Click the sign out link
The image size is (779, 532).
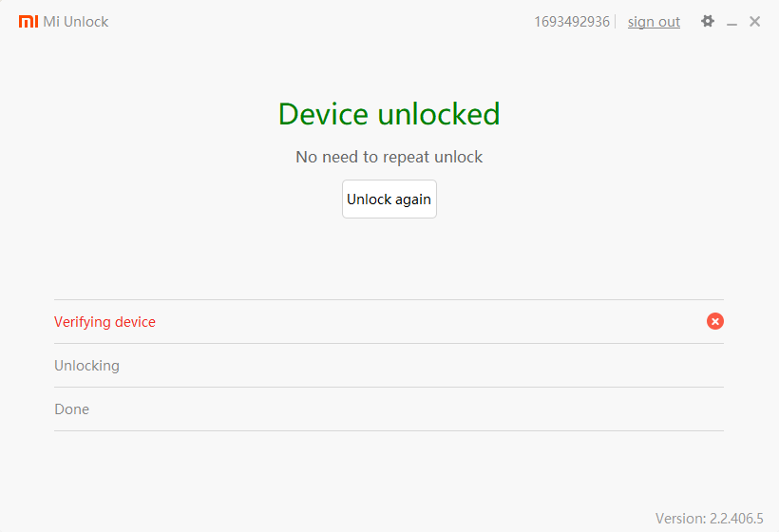point(654,22)
